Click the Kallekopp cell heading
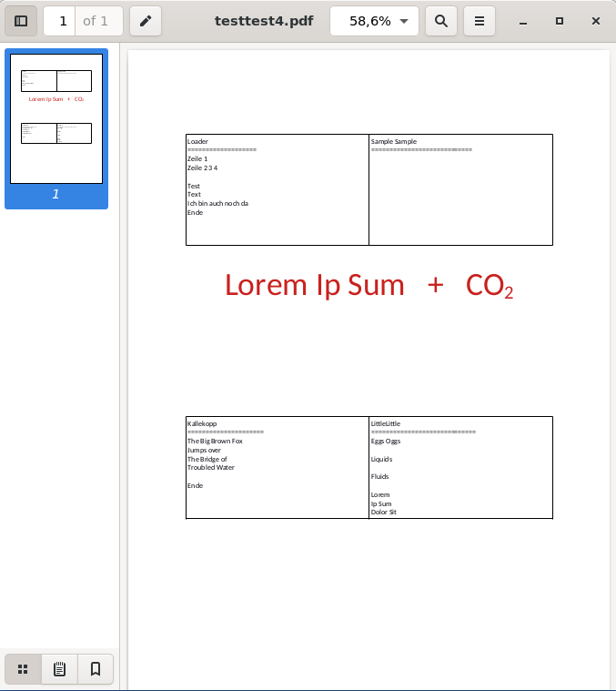Viewport: 616px width, 691px height. pos(202,424)
